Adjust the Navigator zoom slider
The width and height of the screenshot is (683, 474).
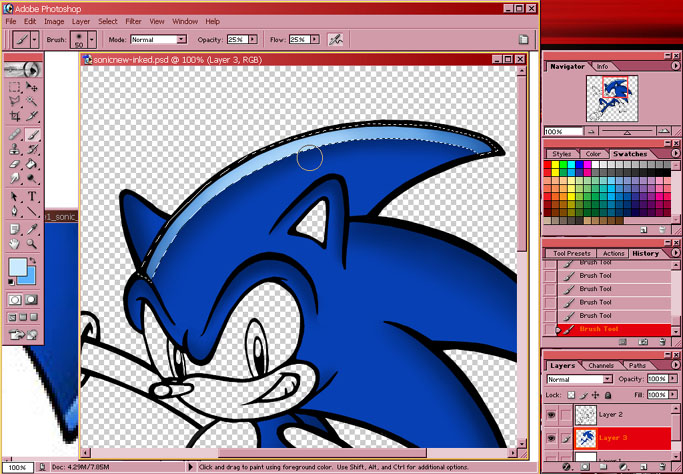tap(627, 132)
